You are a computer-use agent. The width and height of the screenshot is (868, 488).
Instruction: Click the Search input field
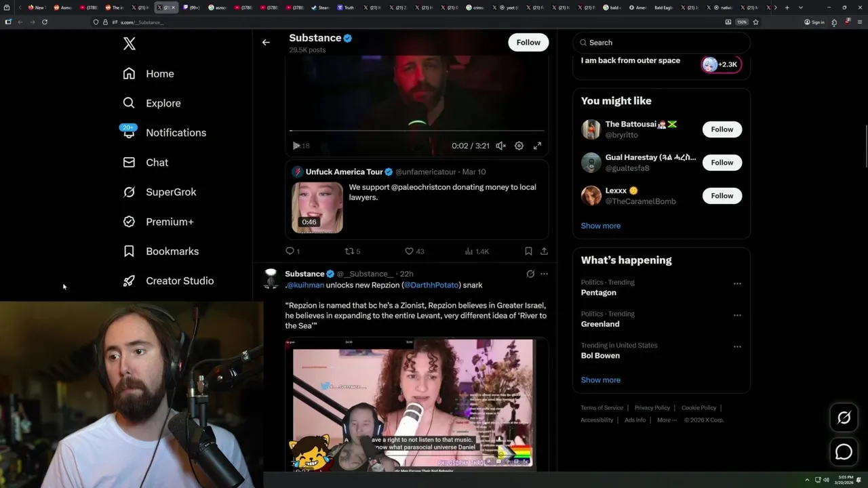pos(662,43)
